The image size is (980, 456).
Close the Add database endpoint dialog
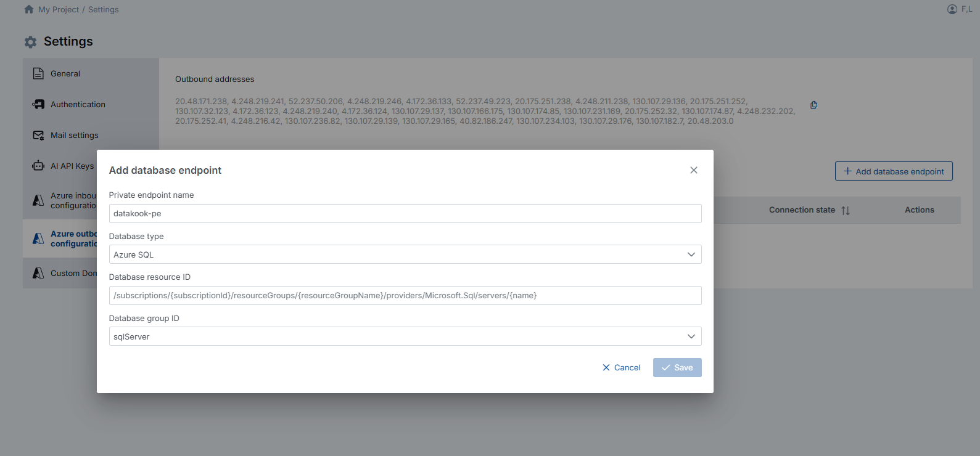point(694,170)
